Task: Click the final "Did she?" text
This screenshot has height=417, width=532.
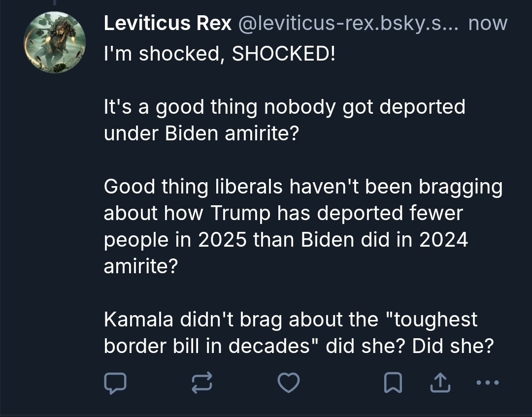Action: coord(453,347)
